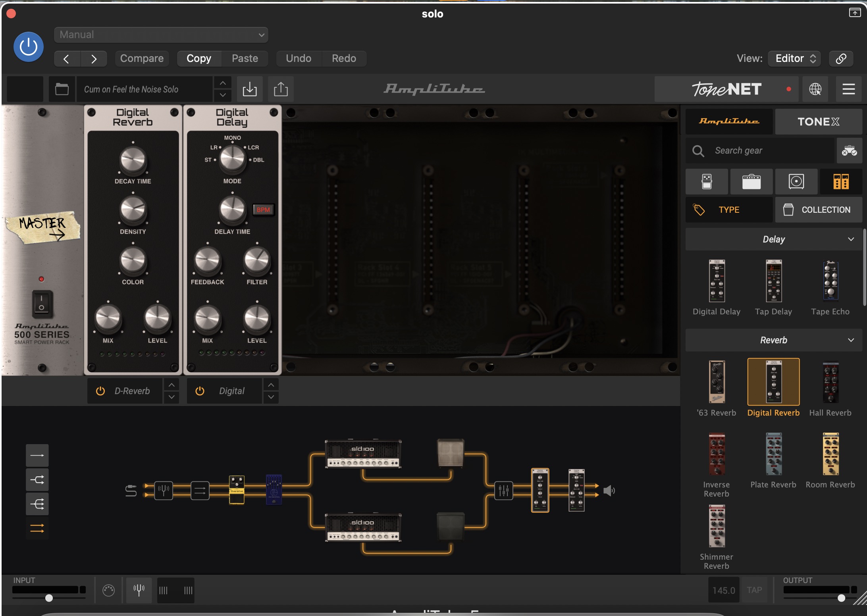Viewport: 867px width, 616px height.
Task: Open the preset browser folder icon
Action: pyautogui.click(x=62, y=89)
